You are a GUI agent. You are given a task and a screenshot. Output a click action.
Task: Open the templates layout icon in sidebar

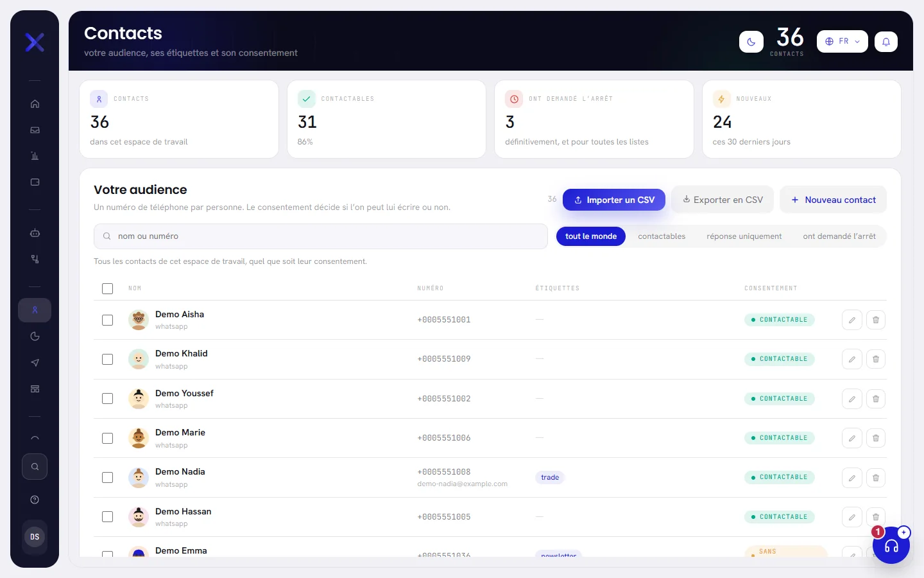35,389
